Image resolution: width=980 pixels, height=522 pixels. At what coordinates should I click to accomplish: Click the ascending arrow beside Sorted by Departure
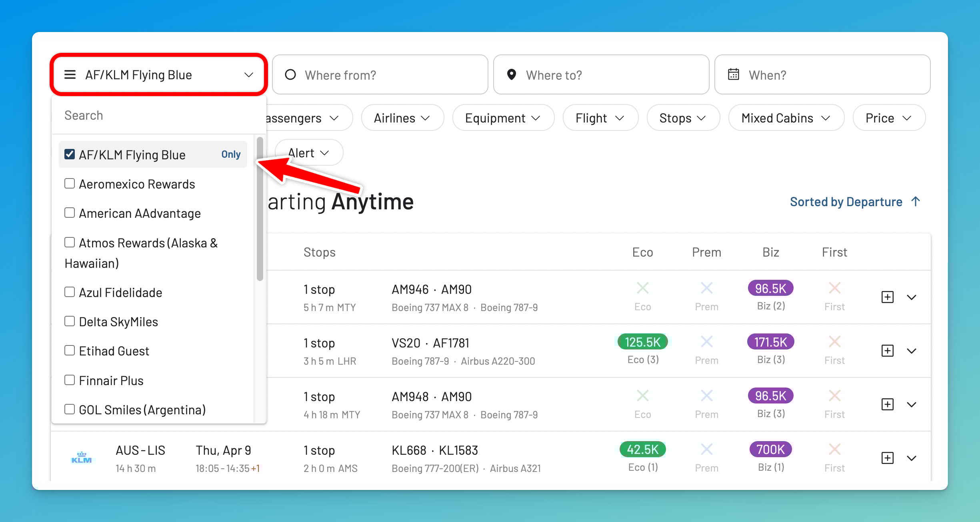click(x=916, y=202)
